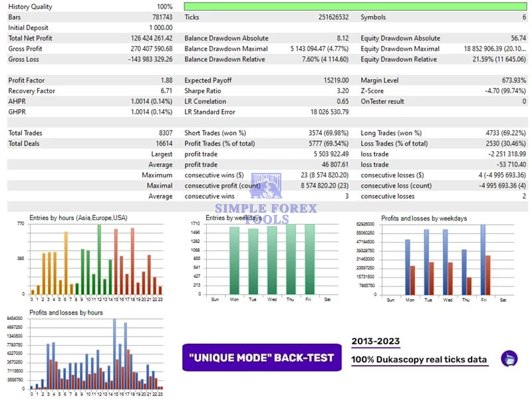Select the Profit Factor row
This screenshot has height=399, width=532.
pyautogui.click(x=86, y=80)
